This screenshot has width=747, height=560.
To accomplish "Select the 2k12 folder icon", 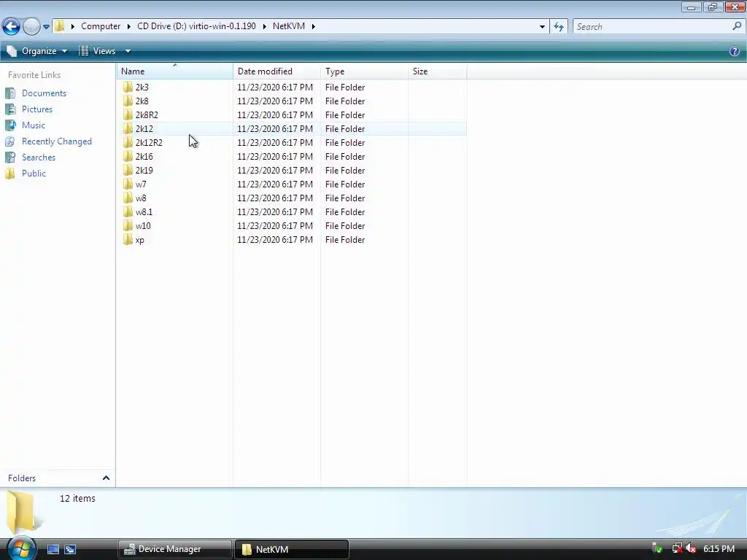I will 128,128.
